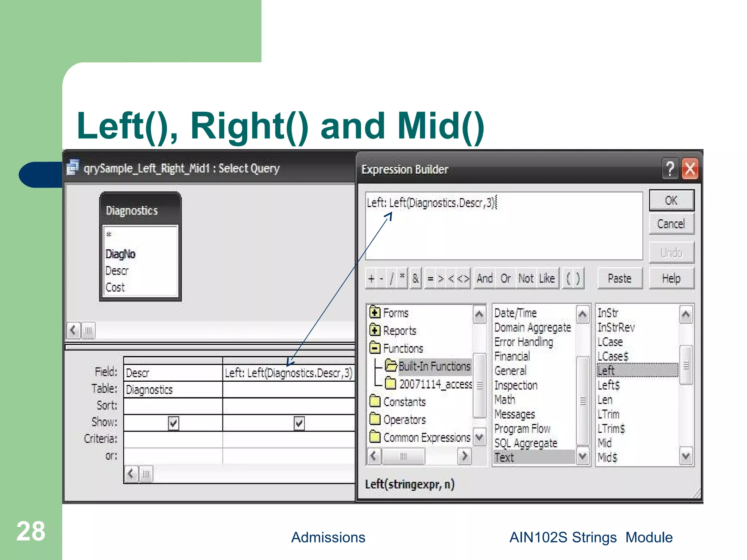Select the Date/Time function category
The height and width of the screenshot is (560, 747).
[x=515, y=313]
